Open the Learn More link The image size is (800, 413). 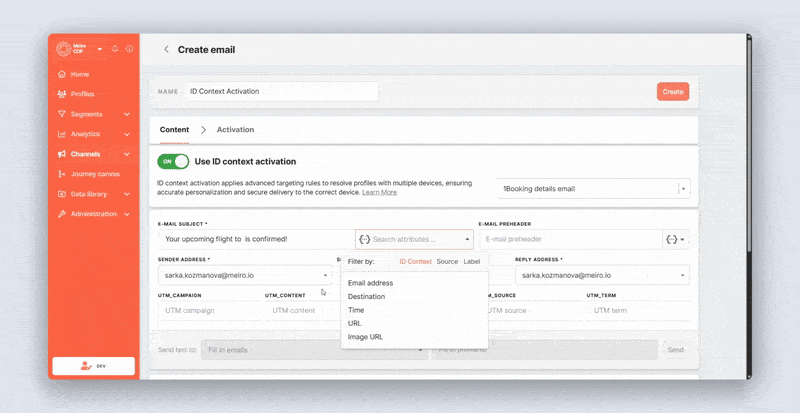[379, 192]
